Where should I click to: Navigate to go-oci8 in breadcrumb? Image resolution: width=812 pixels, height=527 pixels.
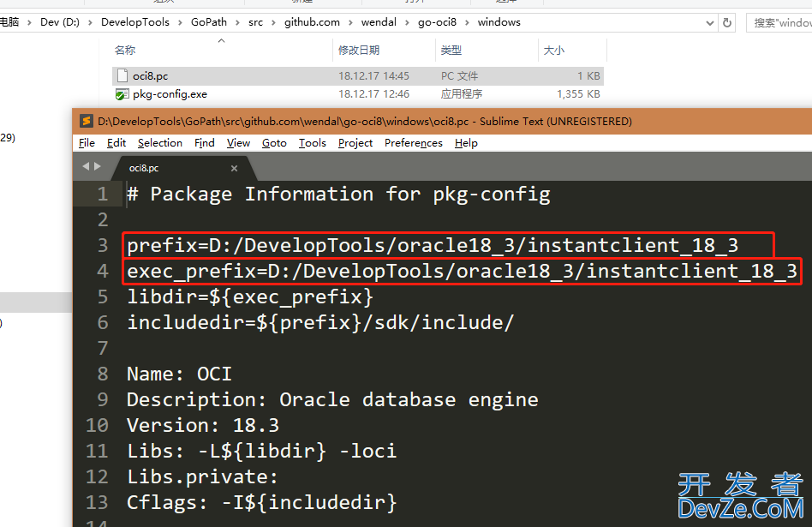(x=437, y=22)
